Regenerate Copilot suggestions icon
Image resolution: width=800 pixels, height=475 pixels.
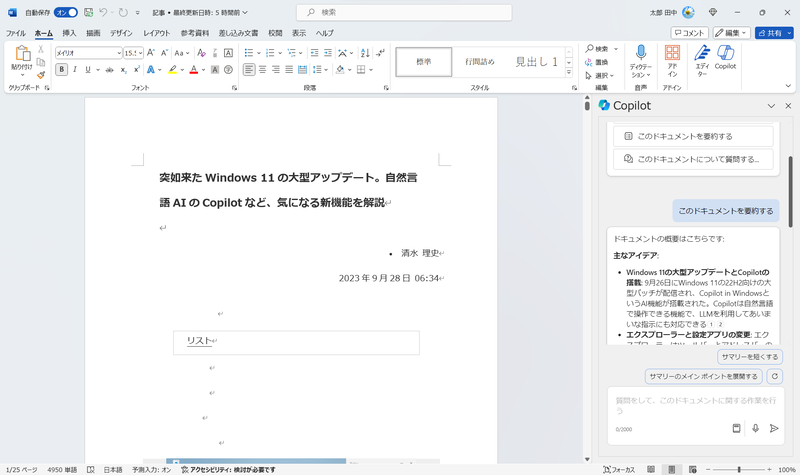pyautogui.click(x=774, y=377)
